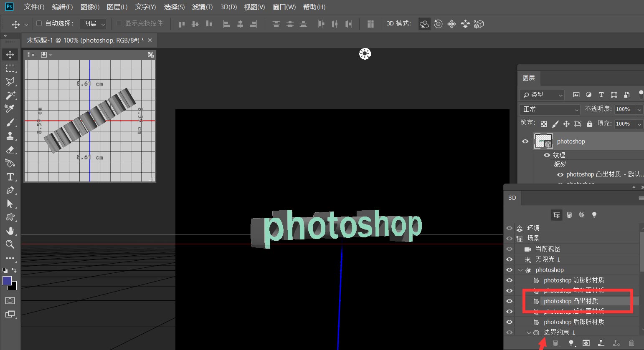Image resolution: width=644 pixels, height=350 pixels.
Task: Select the photoshop 凸出材质 material entry
Action: tap(571, 301)
